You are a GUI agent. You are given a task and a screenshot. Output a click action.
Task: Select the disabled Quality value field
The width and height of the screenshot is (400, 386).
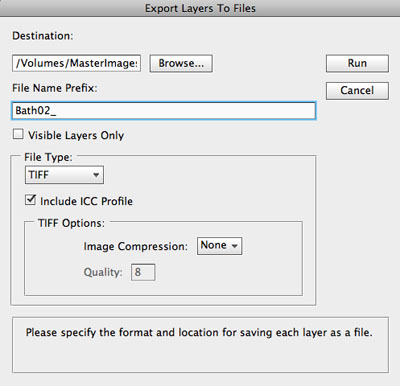click(143, 272)
